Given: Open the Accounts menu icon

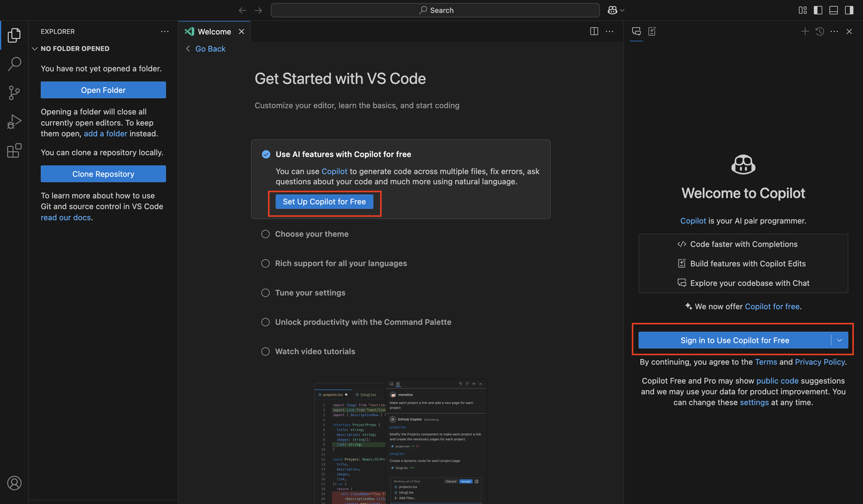Looking at the screenshot, I should (14, 483).
